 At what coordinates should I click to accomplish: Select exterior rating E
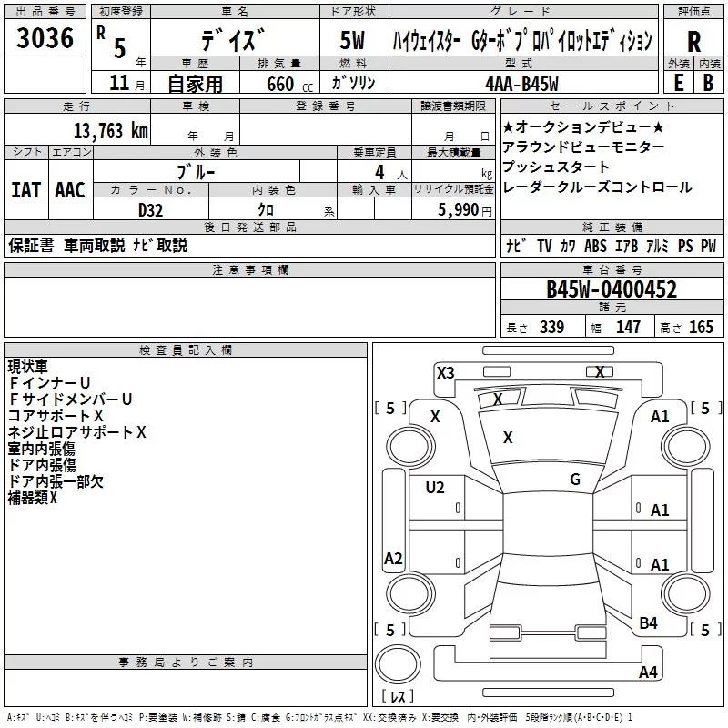[x=678, y=83]
